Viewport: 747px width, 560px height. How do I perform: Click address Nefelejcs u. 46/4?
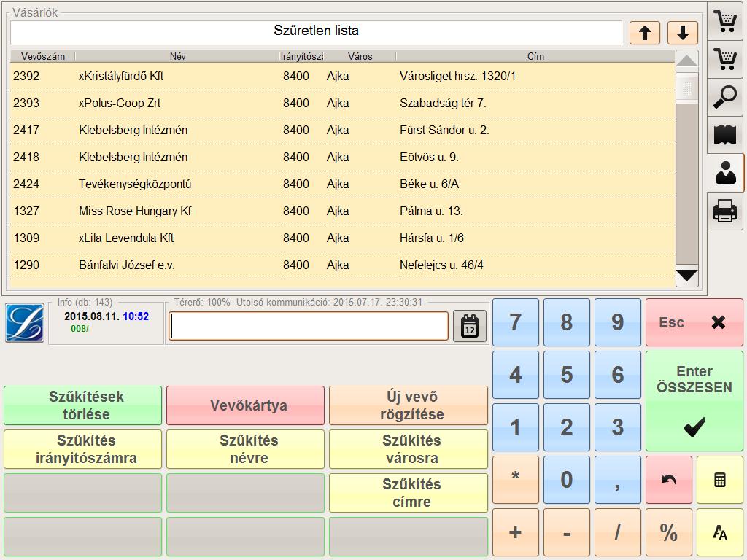pos(441,265)
